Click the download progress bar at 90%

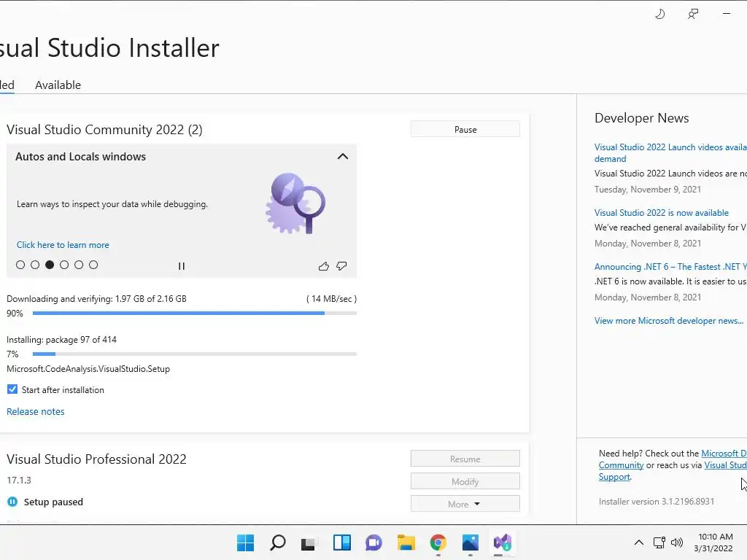(194, 314)
